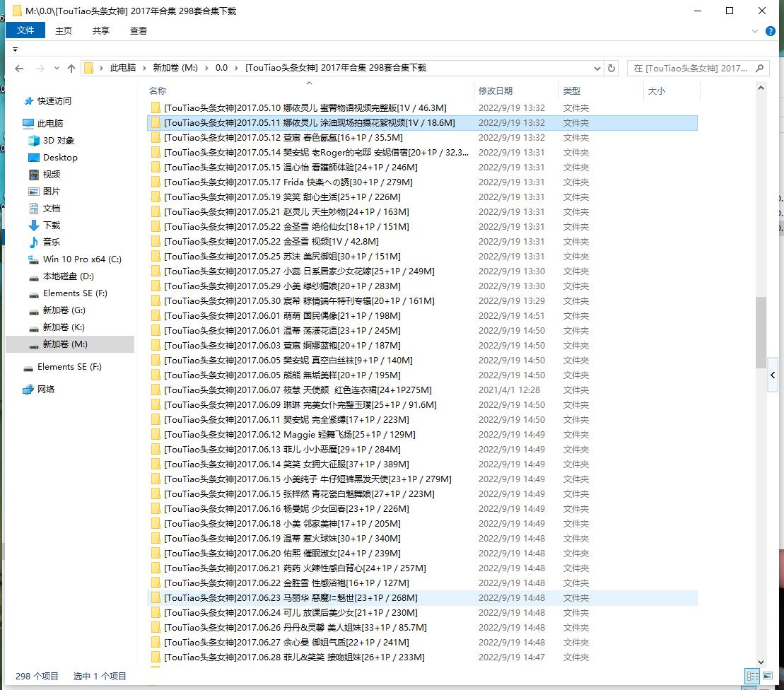Select the 此电脑 computer icon in the sidebar
This screenshot has width=784, height=690.
28,124
